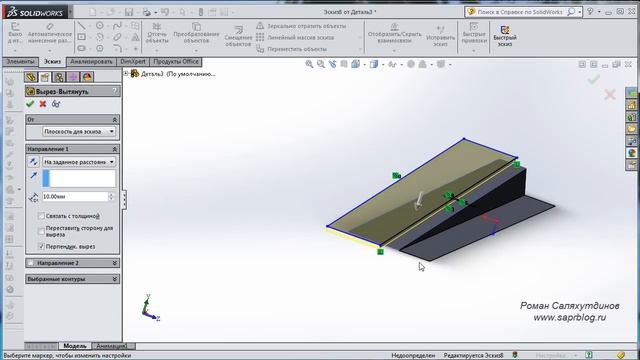The image size is (640, 360).
Task: Expand Деталь3 tree node plus
Action: pos(126,73)
